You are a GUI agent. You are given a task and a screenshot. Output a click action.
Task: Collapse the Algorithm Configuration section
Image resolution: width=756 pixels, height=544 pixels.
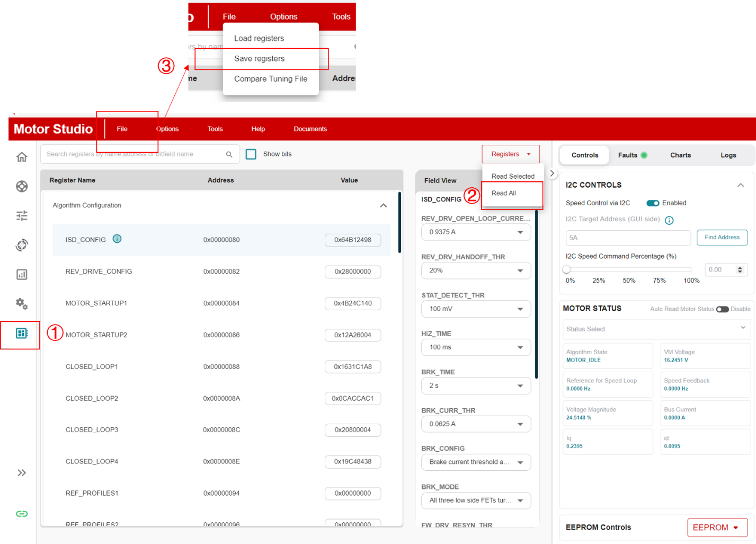[383, 206]
